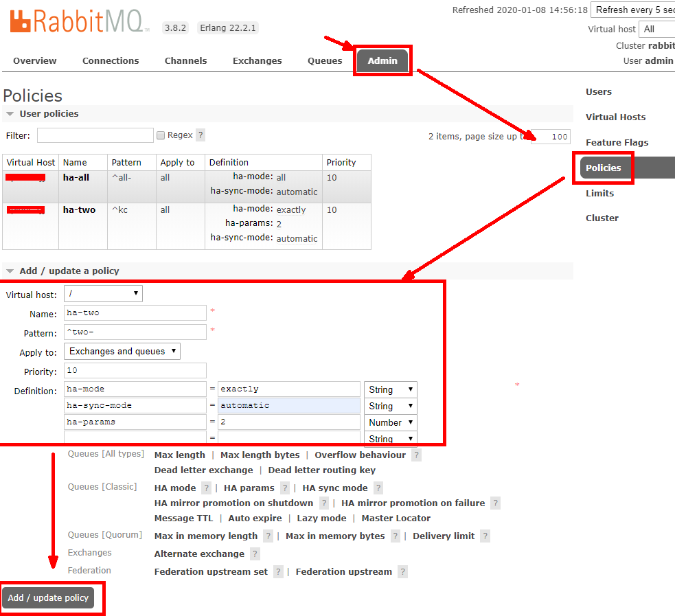Insert Lazy mode definition key

[x=321, y=518]
